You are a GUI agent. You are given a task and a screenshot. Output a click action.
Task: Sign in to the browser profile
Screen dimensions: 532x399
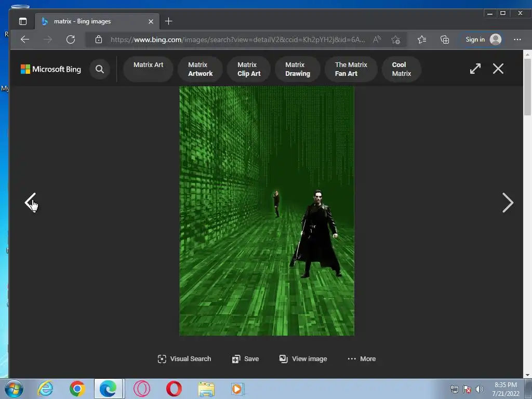(x=484, y=39)
